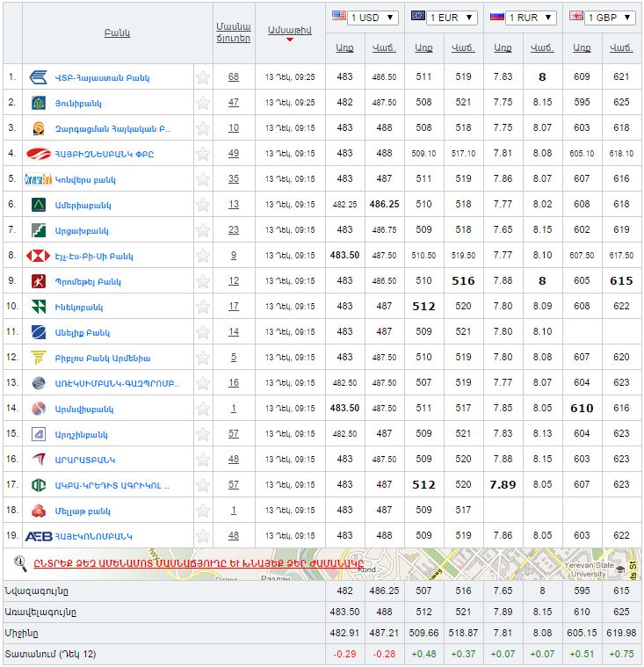The width and height of the screenshot is (644, 667).
Task: Click the VTB-Armenia Bank logo icon
Action: click(39, 77)
